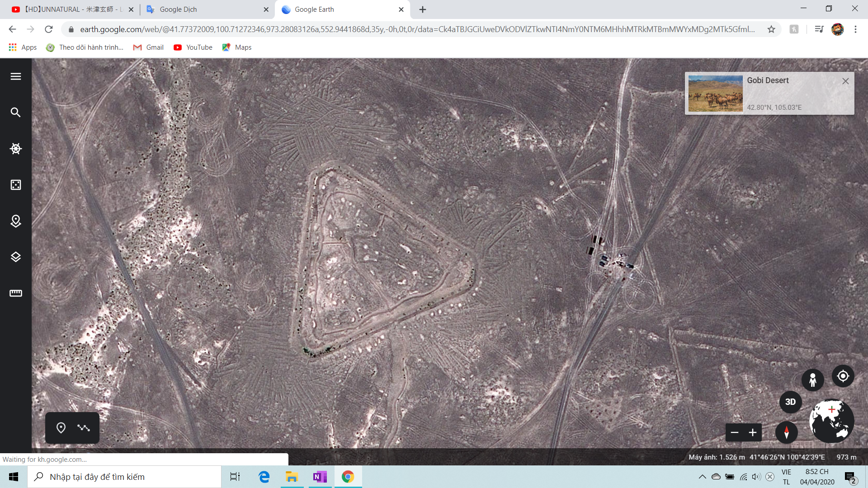Open Projects pin icon in sidebar
This screenshot has height=488, width=868.
[x=16, y=221]
